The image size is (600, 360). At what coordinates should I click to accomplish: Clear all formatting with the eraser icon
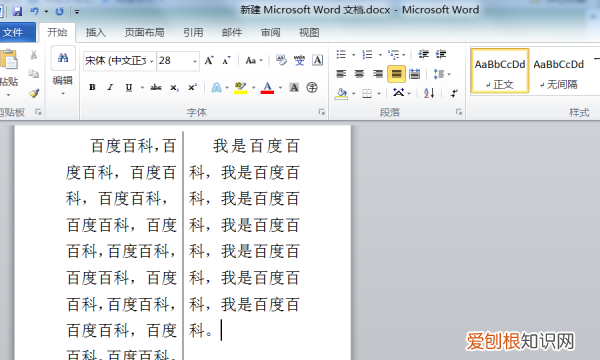click(x=281, y=60)
